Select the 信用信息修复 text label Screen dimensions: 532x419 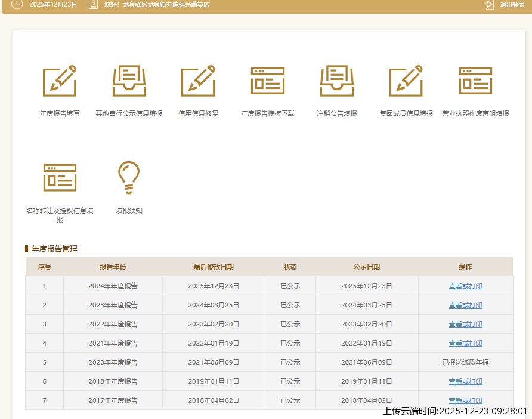199,113
